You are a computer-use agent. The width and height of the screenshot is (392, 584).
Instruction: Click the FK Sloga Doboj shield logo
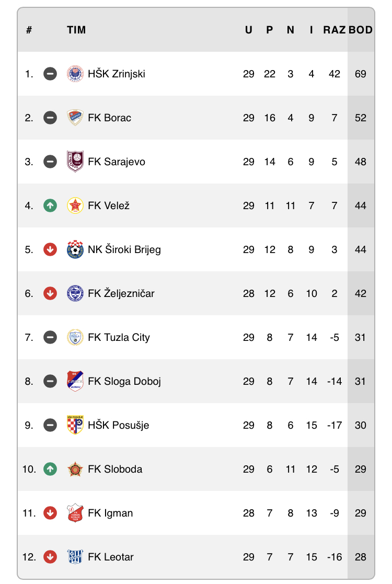point(75,381)
